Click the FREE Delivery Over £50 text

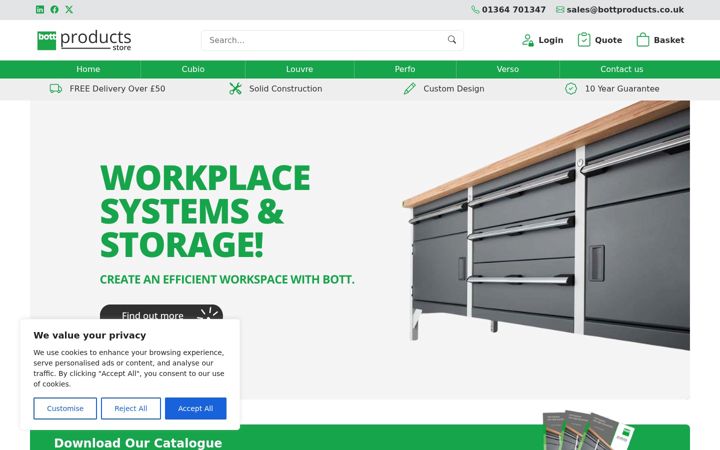click(x=118, y=89)
